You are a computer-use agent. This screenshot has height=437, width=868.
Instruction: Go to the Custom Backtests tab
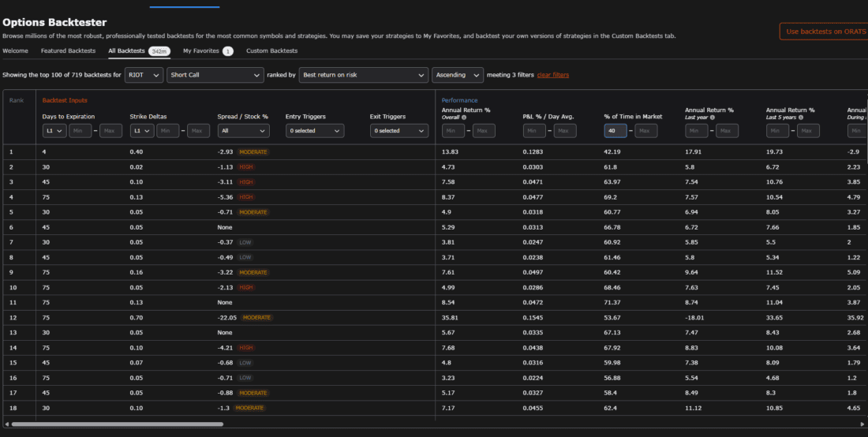[271, 51]
